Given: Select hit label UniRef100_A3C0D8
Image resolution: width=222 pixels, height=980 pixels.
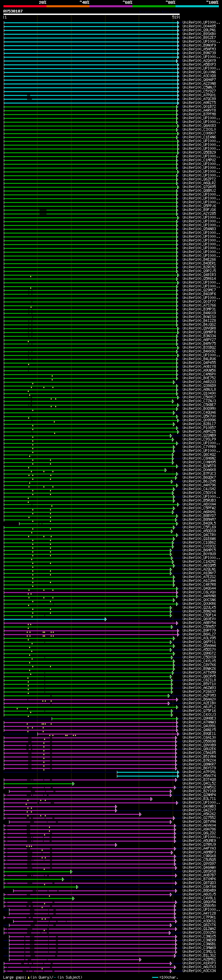Looking at the screenshot, I should (x=199, y=76).
